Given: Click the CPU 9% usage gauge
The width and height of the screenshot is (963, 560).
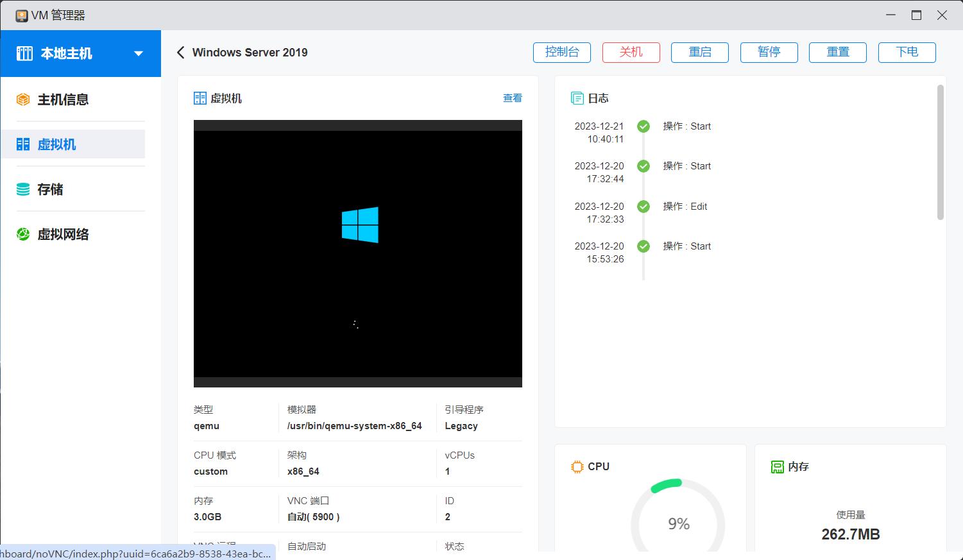Looking at the screenshot, I should pos(678,515).
